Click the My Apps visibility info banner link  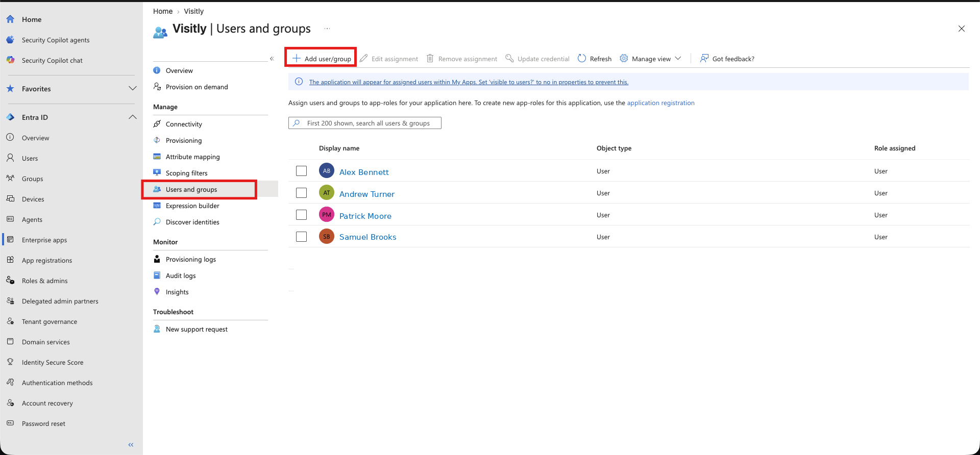pyautogui.click(x=469, y=82)
